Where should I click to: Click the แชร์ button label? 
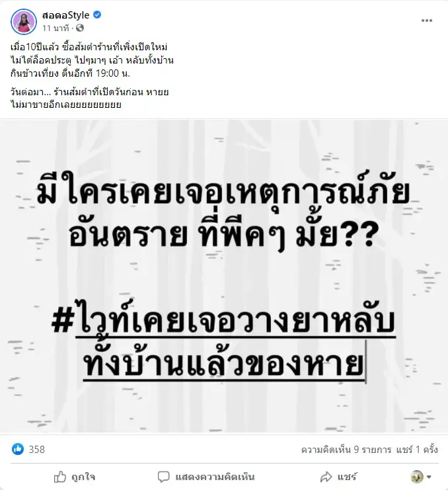pyautogui.click(x=347, y=477)
